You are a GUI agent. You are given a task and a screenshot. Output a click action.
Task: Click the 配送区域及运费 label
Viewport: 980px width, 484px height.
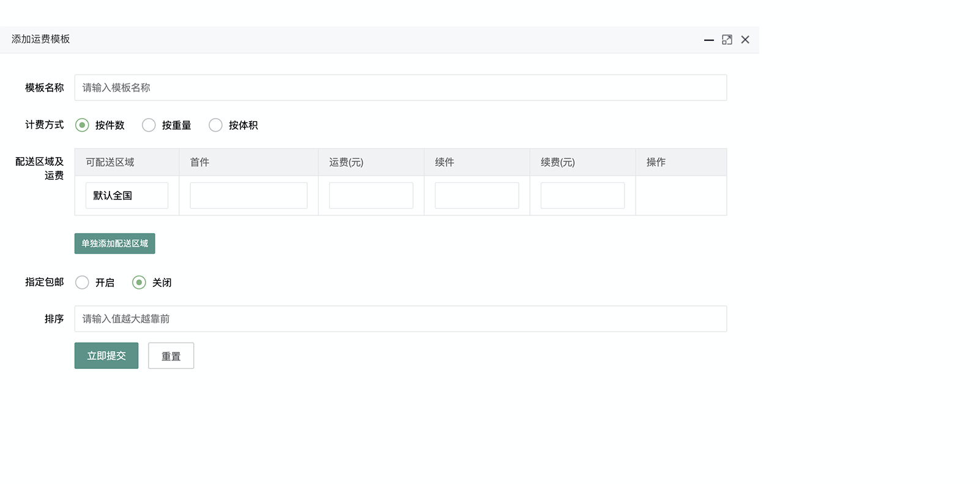click(40, 168)
